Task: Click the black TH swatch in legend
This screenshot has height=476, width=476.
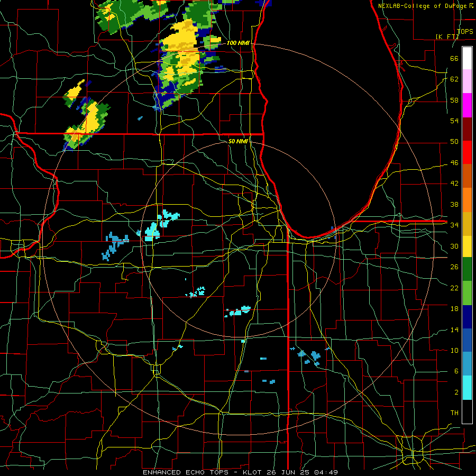Action: click(x=467, y=411)
